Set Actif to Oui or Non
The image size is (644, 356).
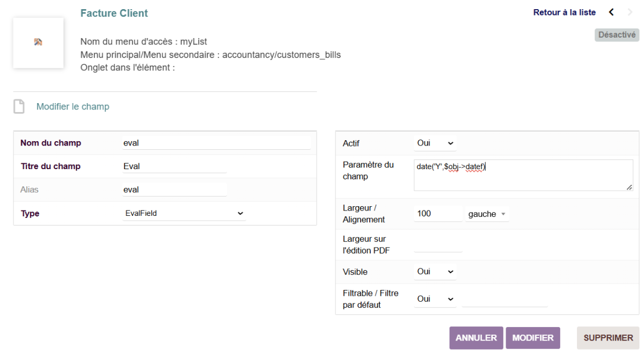(x=435, y=143)
